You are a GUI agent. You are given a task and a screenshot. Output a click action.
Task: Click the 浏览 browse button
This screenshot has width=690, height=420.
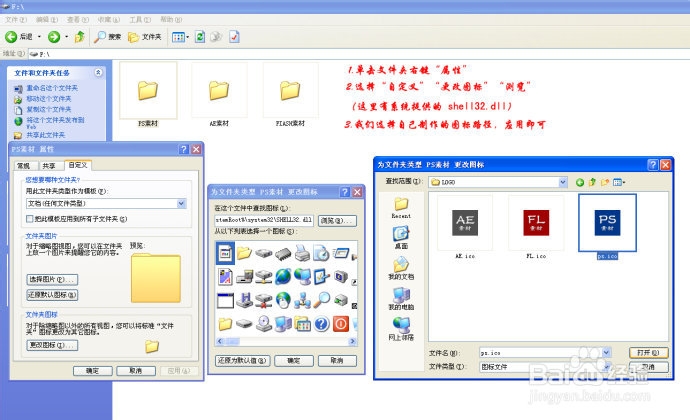(337, 220)
